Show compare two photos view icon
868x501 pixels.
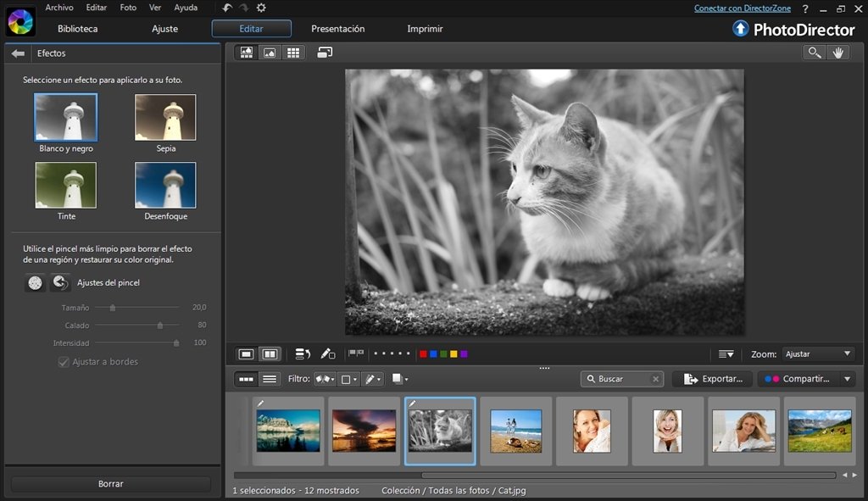click(270, 353)
